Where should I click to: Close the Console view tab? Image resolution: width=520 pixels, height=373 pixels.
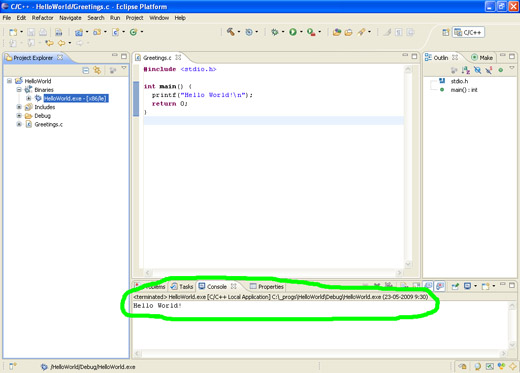click(234, 286)
